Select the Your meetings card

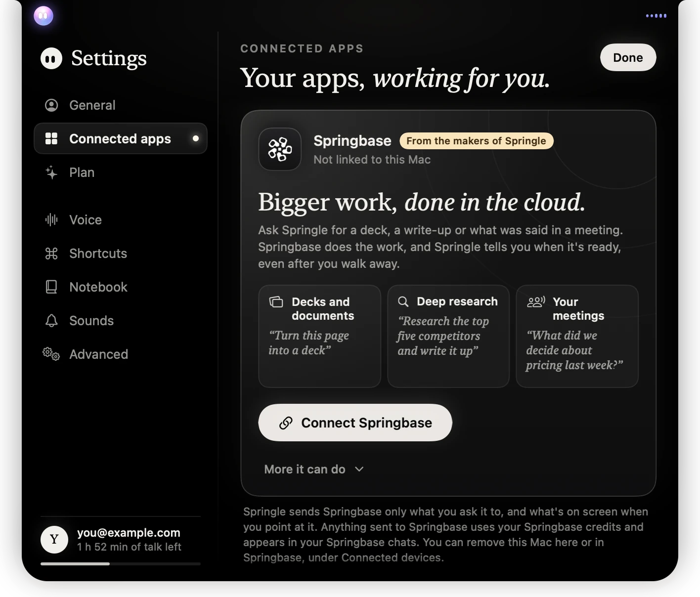(x=577, y=336)
